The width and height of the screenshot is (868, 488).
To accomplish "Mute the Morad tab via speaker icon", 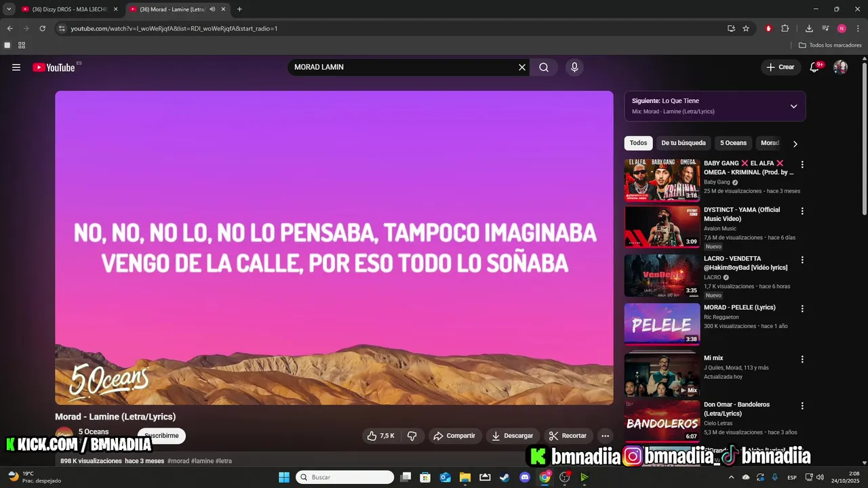I will coord(212,9).
